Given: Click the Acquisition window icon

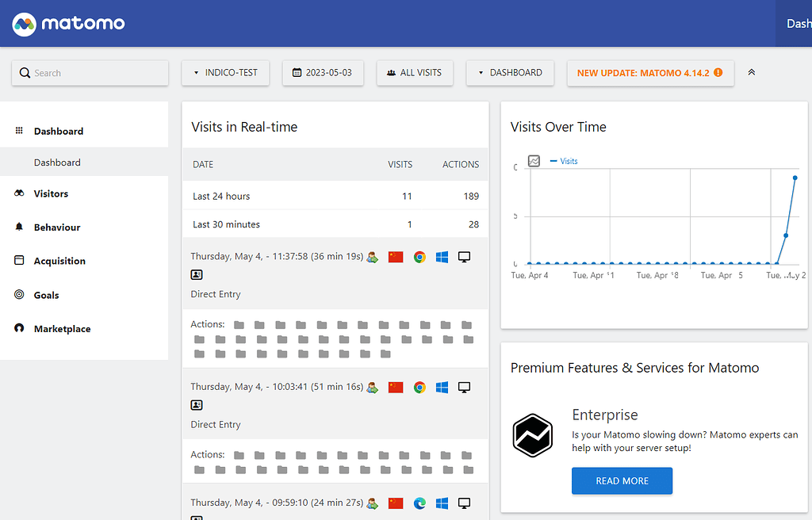Looking at the screenshot, I should pos(19,260).
